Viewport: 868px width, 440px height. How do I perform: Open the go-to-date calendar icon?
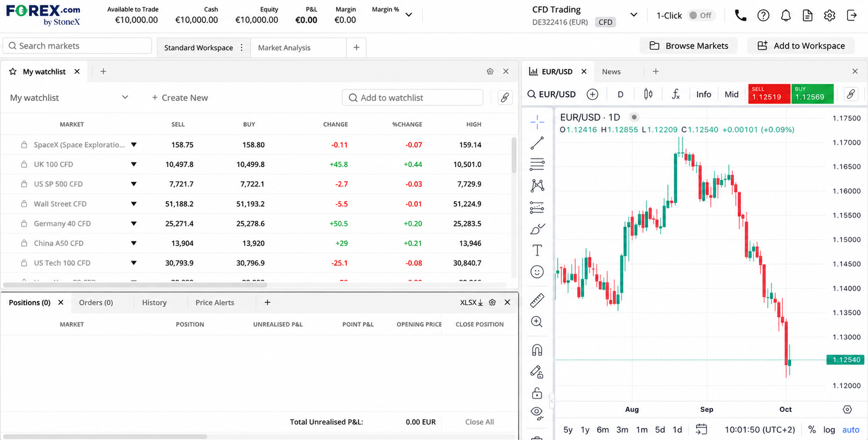click(x=701, y=429)
